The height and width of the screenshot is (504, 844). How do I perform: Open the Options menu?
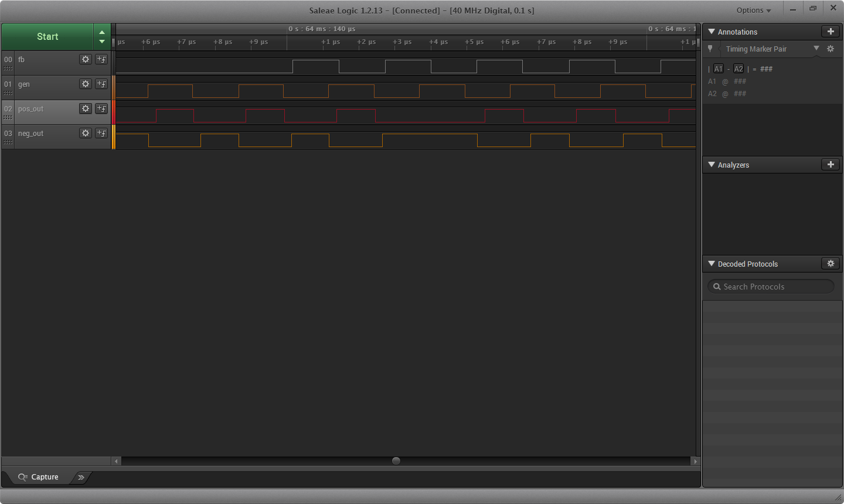[754, 10]
